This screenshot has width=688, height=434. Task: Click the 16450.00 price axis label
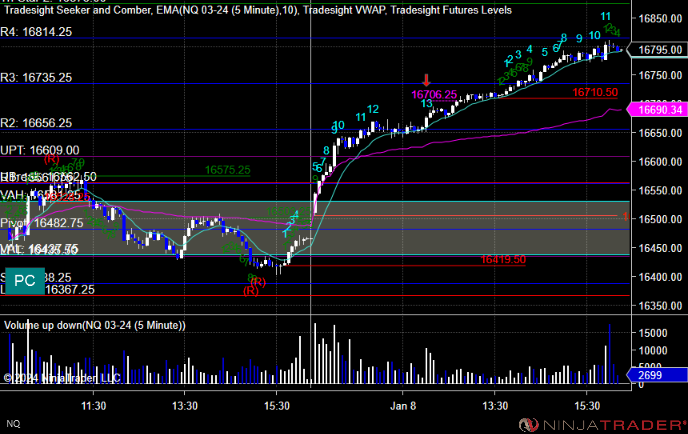pyautogui.click(x=660, y=248)
